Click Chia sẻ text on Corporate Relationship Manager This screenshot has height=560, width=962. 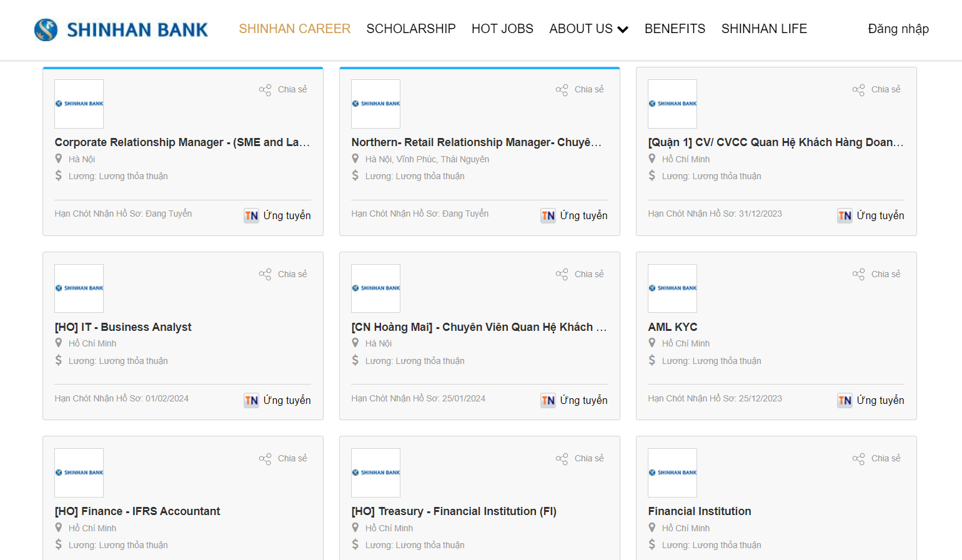(x=292, y=89)
